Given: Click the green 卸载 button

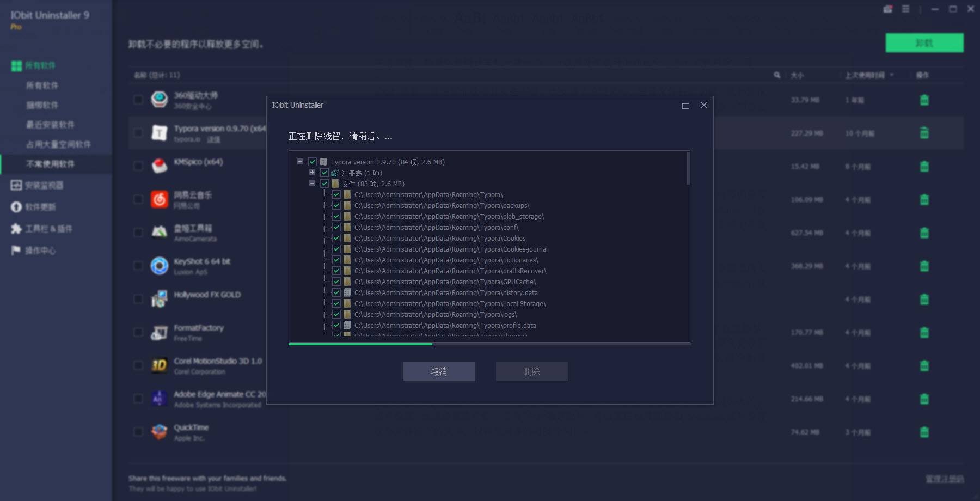Looking at the screenshot, I should pos(924,43).
